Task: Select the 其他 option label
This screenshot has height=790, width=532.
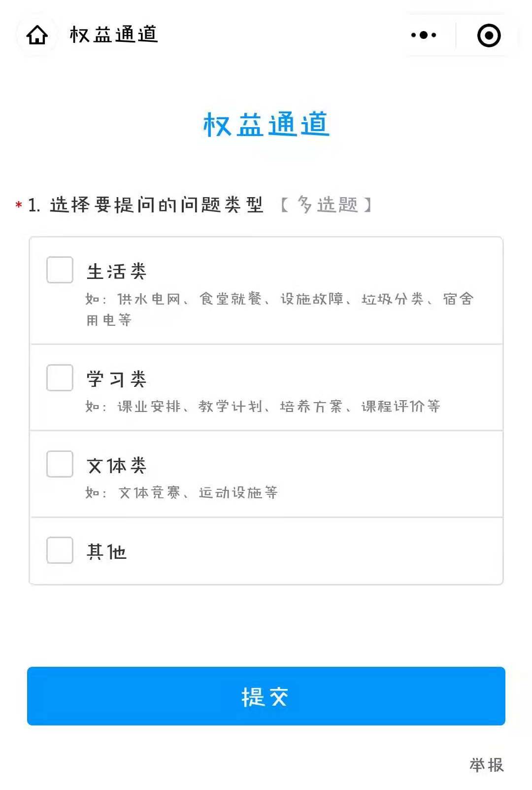Action: coord(107,552)
